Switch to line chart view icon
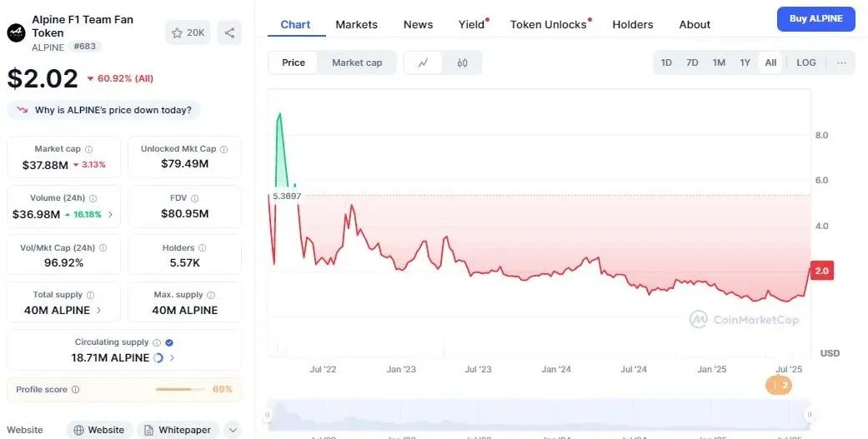Viewport: 868px width, 439px height. pyautogui.click(x=424, y=62)
